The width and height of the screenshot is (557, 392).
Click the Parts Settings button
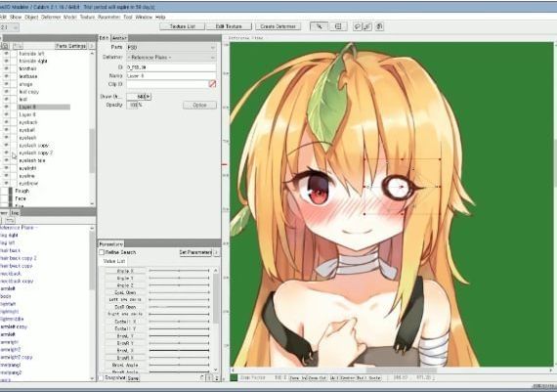70,46
